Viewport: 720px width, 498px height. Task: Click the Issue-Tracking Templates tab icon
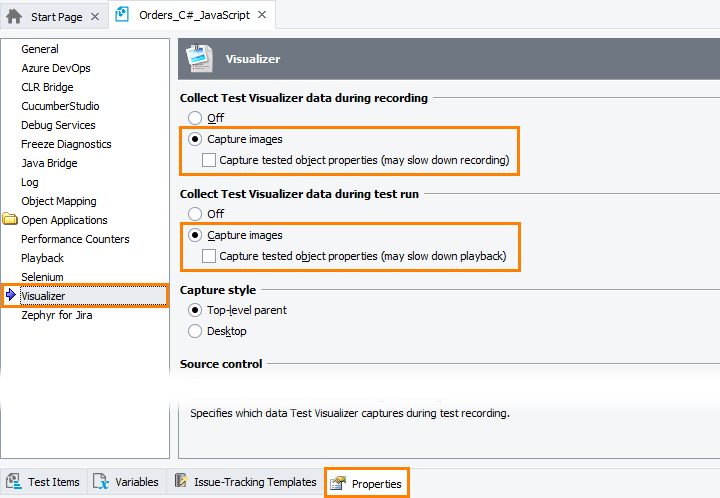click(181, 481)
